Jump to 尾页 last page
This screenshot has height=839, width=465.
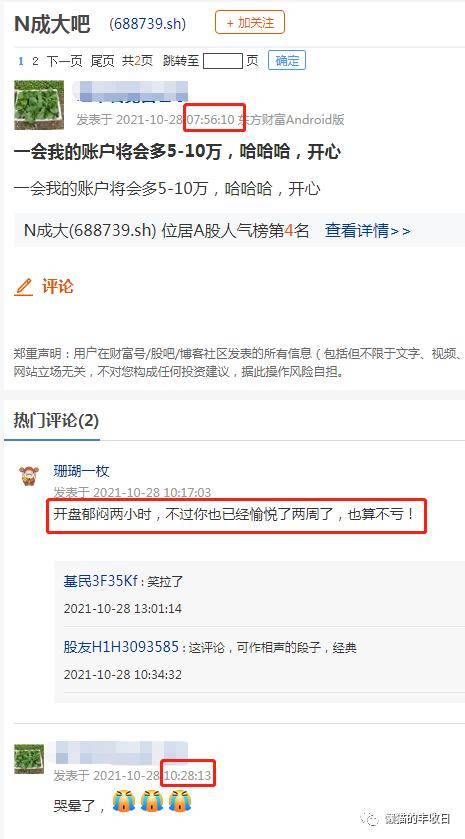[x=102, y=61]
